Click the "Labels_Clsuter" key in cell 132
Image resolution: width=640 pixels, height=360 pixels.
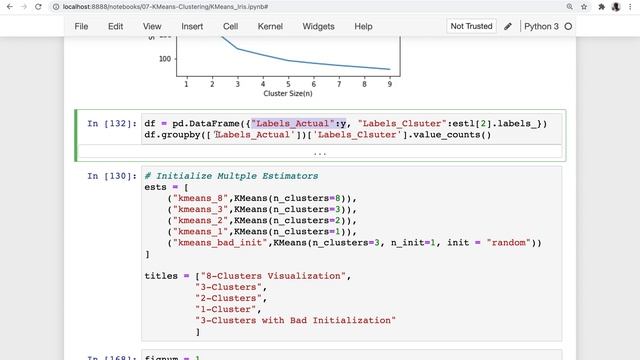pos(402,124)
